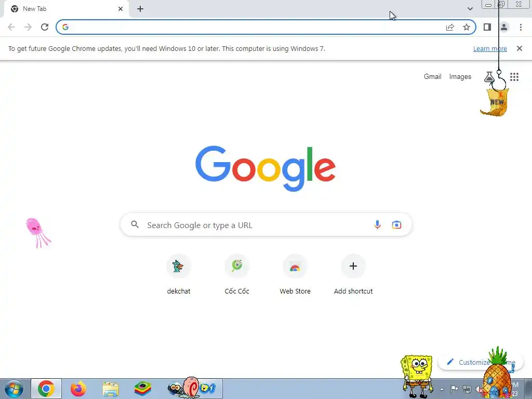The width and height of the screenshot is (532, 399).
Task: Open the Windows Start menu
Action: [x=14, y=389]
